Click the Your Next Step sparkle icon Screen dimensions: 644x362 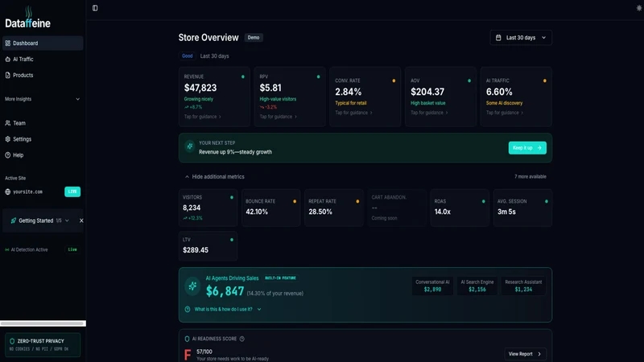click(190, 146)
